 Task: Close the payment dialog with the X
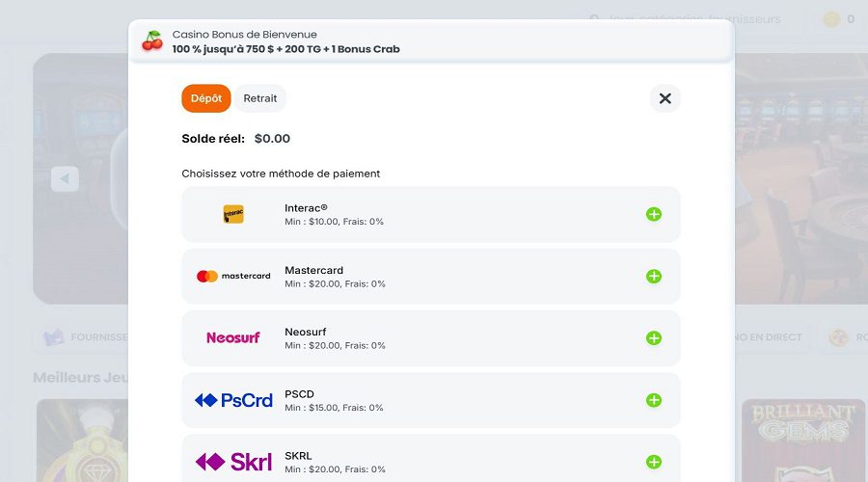point(665,98)
